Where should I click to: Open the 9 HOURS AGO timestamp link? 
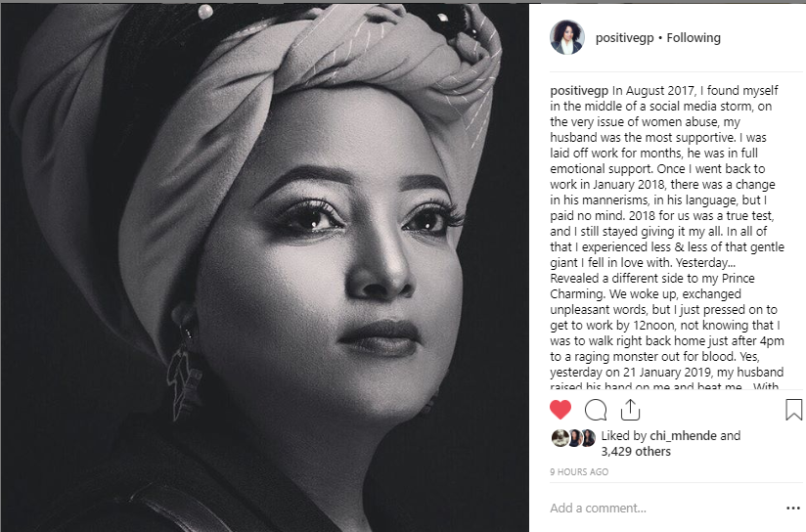click(x=579, y=472)
